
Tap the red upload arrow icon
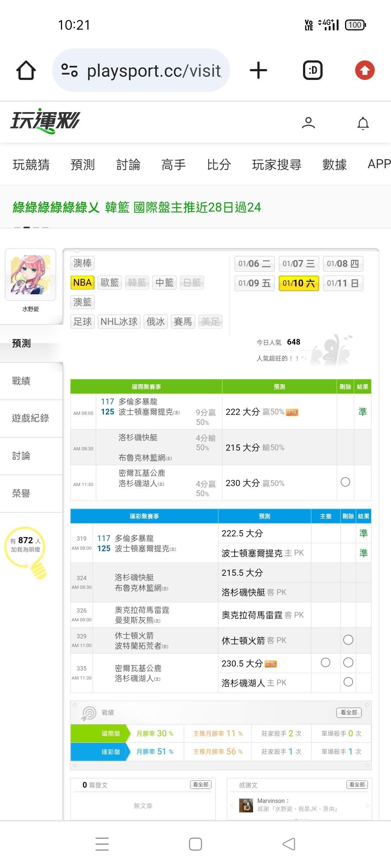(365, 70)
